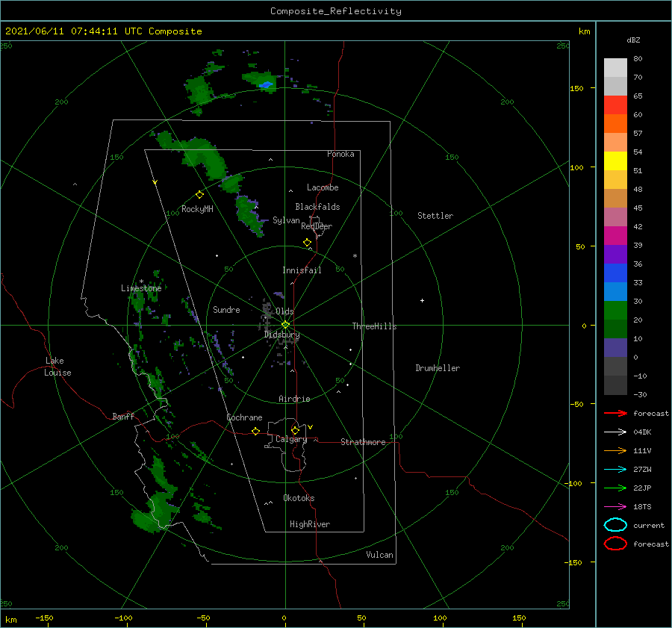Pick the dark green 10-20 dBZ swatch
Viewport: 672px width, 628px height.
click(615, 329)
